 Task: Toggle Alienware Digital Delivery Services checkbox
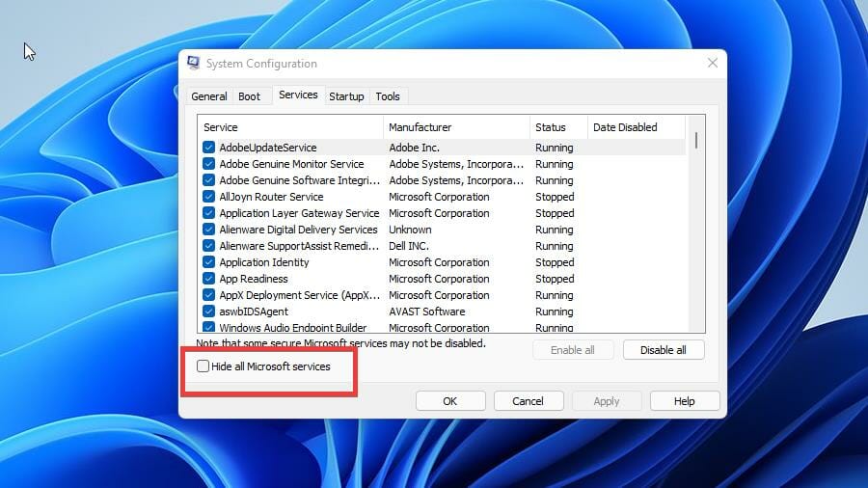coord(208,230)
